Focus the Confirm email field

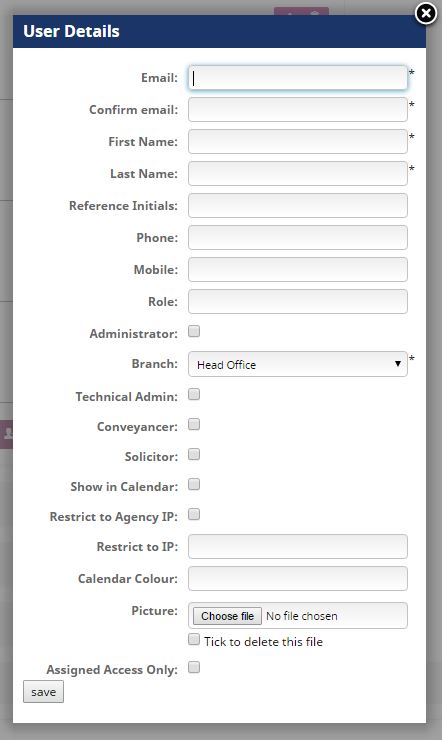(x=298, y=109)
